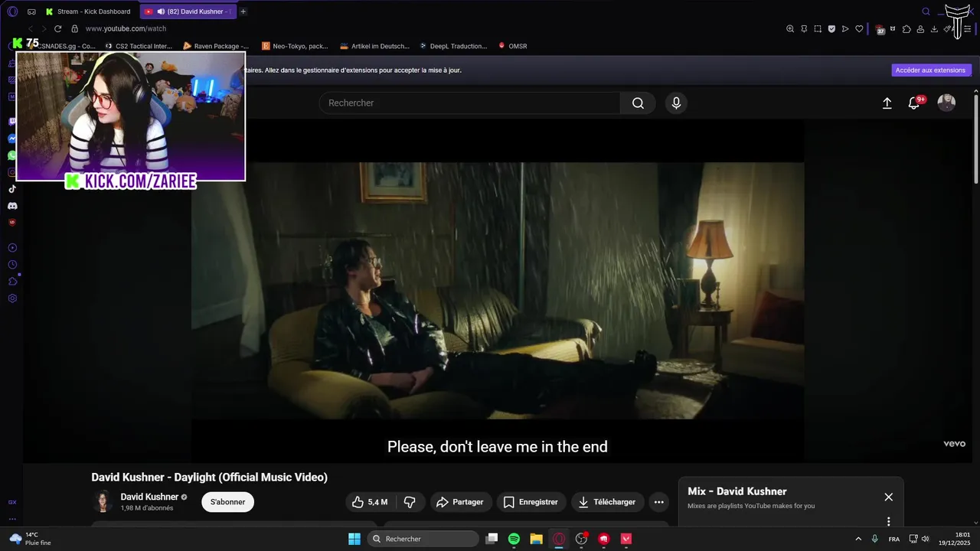Click the send-to-Flow arrow icon

point(845,29)
